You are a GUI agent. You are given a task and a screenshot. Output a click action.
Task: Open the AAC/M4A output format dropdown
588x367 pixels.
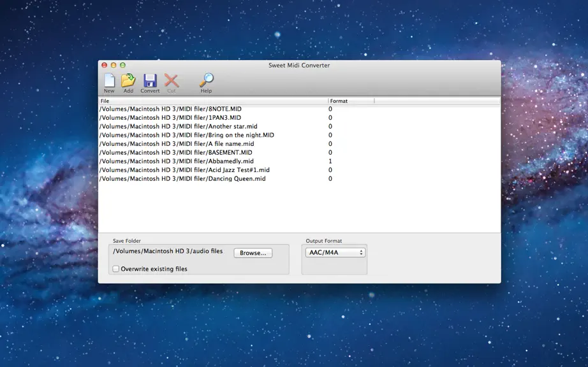335,253
